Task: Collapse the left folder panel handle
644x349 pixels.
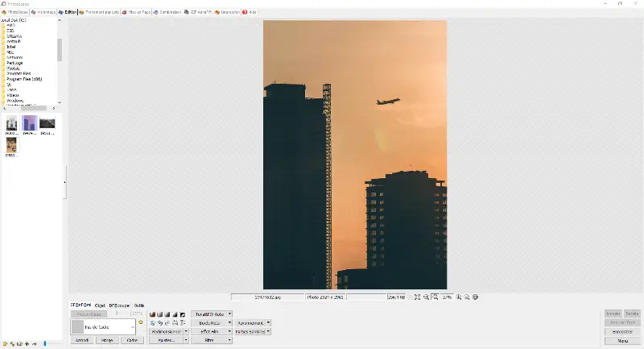Action: point(64,182)
